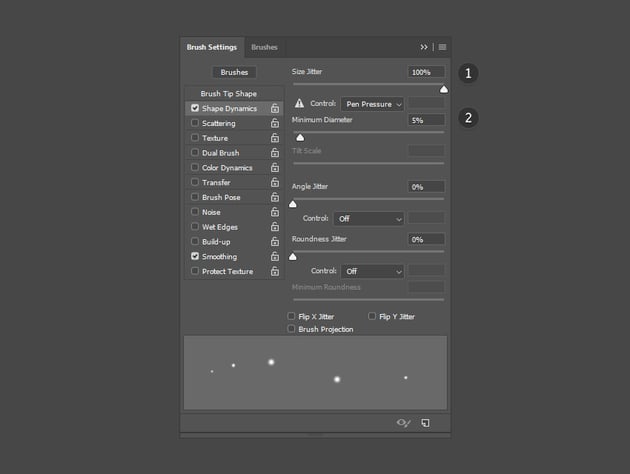The image size is (630, 474).
Task: Enable the Texture checkbox
Action: coord(195,137)
